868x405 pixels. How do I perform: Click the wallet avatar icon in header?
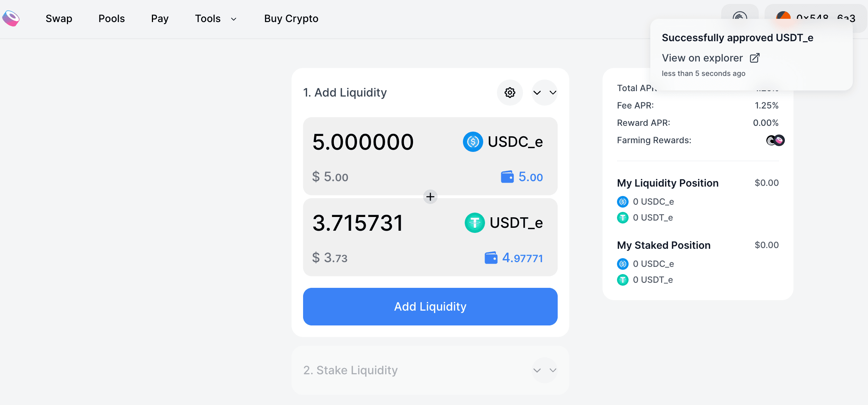(783, 17)
